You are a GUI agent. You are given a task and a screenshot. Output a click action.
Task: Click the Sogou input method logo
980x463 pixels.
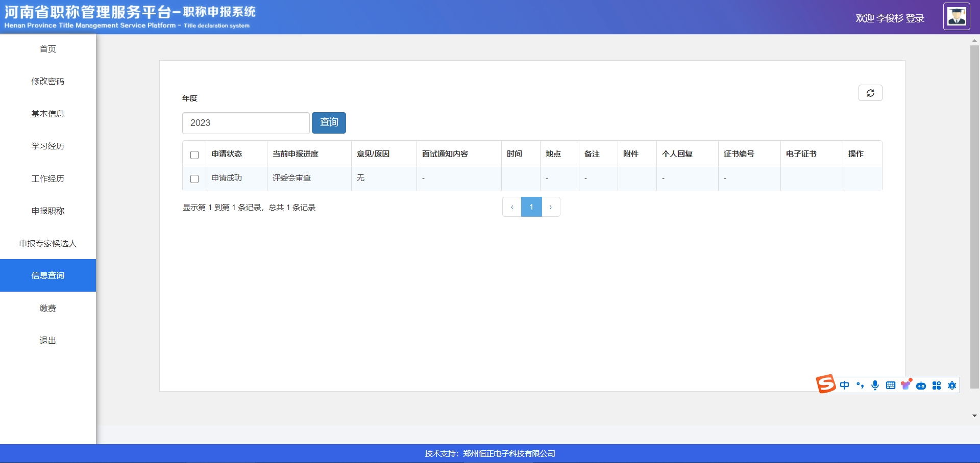click(825, 384)
